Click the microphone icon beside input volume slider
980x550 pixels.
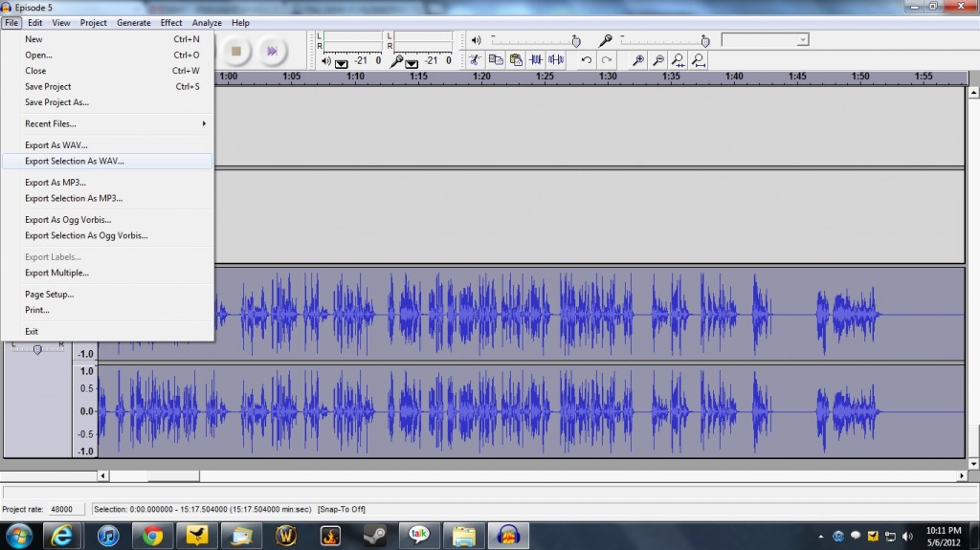[605, 40]
